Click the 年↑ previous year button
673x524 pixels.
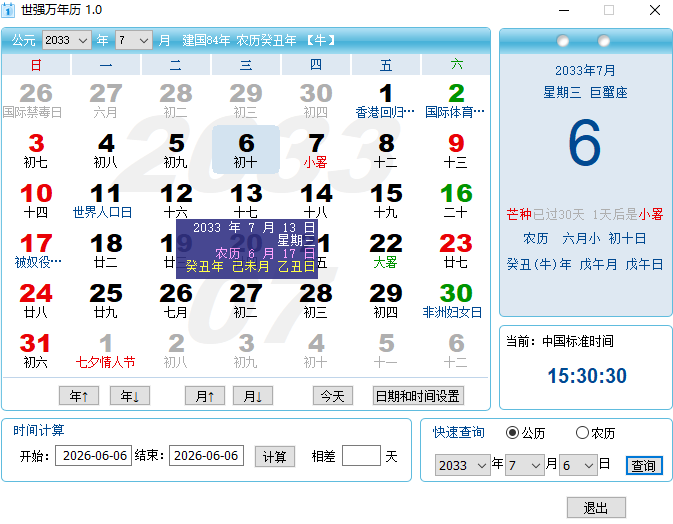click(79, 396)
